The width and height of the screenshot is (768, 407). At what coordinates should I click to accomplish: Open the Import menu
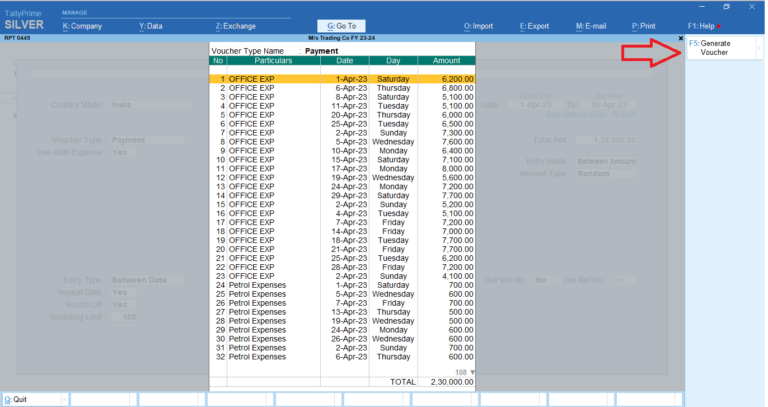[x=481, y=25]
